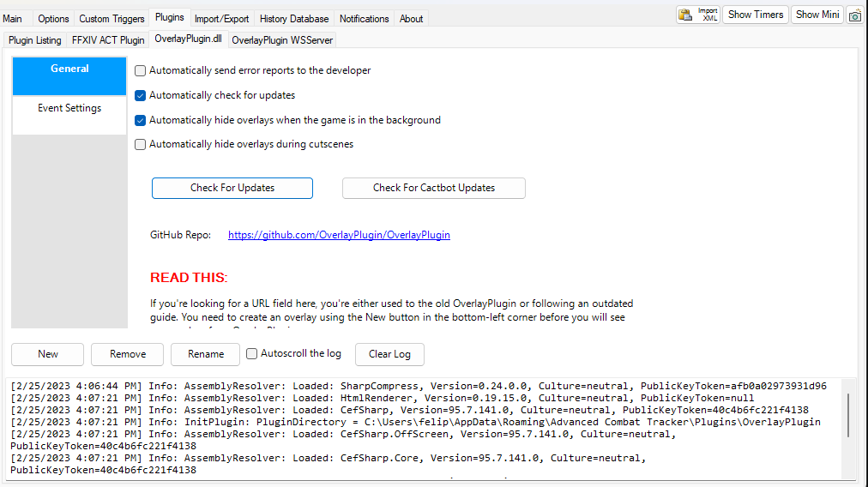Click the Clear Log button
868x487 pixels.
point(389,354)
